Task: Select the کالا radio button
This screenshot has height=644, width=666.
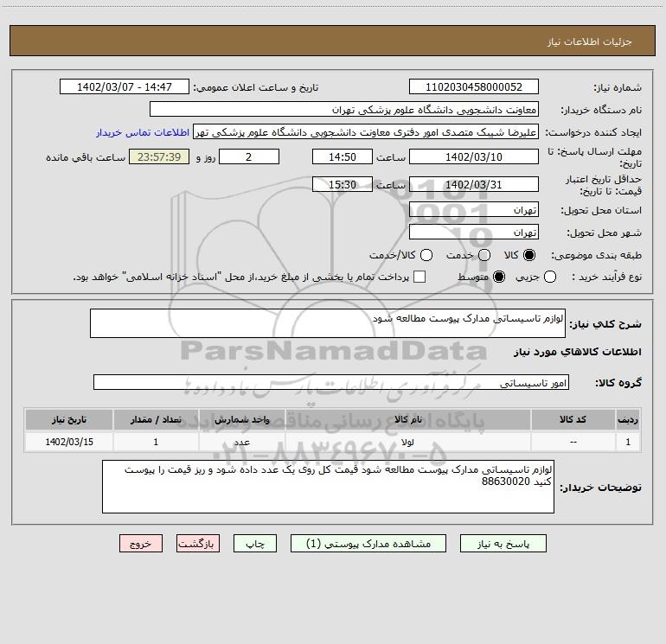Action: [529, 255]
